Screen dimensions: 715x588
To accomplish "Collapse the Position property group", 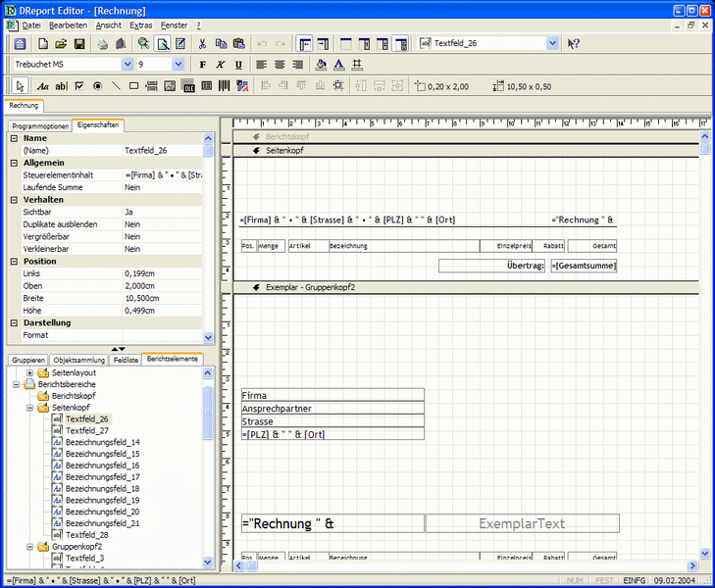I will (x=14, y=262).
